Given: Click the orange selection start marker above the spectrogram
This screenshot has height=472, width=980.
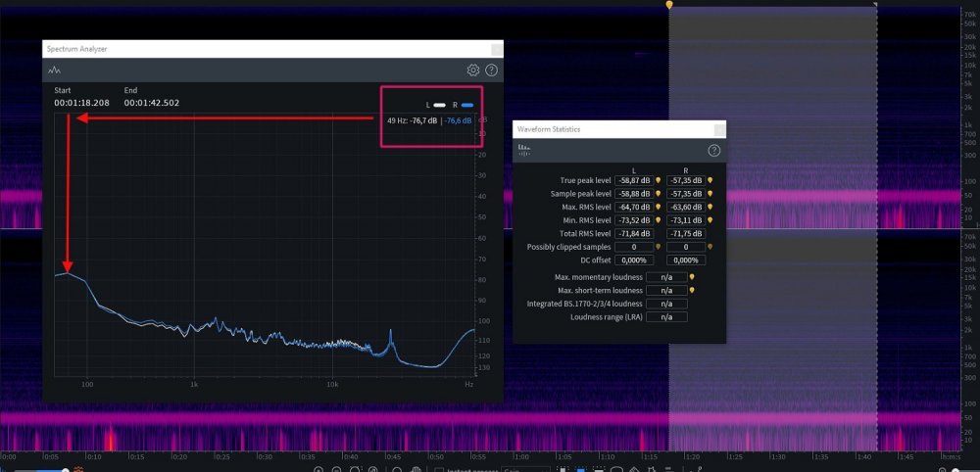Looking at the screenshot, I should point(669,5).
